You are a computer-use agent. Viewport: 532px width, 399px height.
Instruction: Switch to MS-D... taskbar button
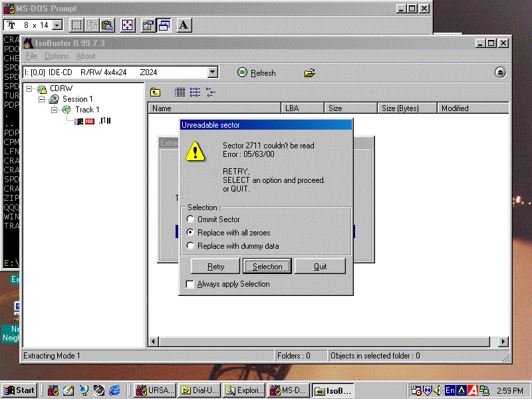(x=289, y=390)
